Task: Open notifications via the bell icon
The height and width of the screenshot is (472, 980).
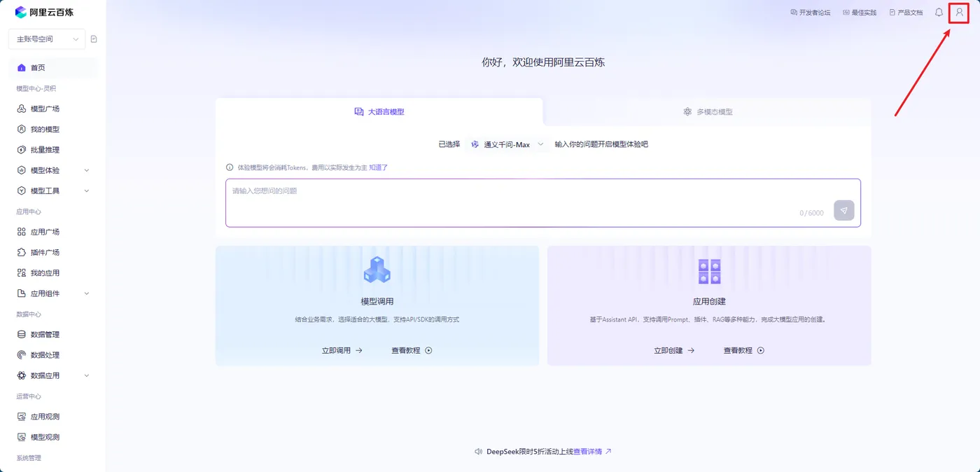Action: [x=939, y=13]
